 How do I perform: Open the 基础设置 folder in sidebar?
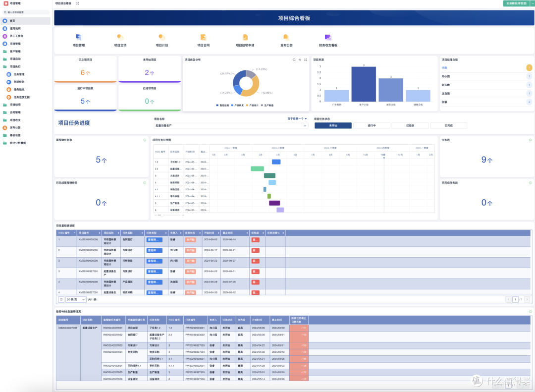(x=26, y=135)
